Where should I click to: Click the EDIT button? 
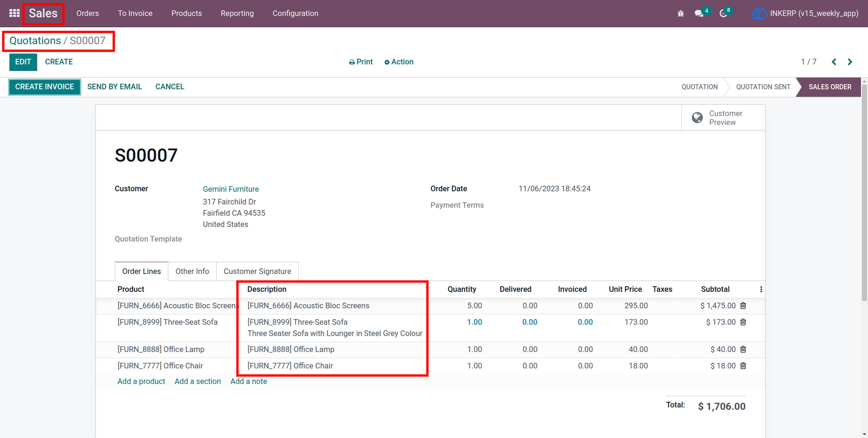pyautogui.click(x=23, y=62)
